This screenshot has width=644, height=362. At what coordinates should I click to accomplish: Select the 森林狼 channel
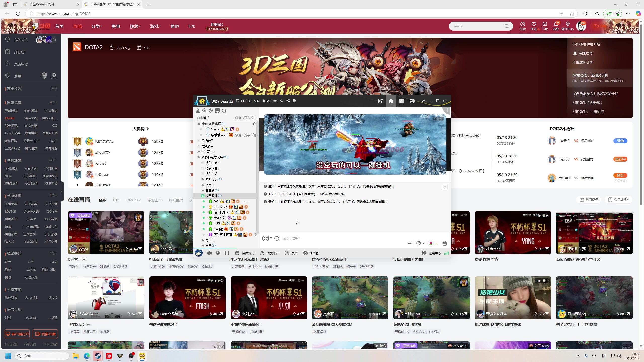click(x=210, y=190)
